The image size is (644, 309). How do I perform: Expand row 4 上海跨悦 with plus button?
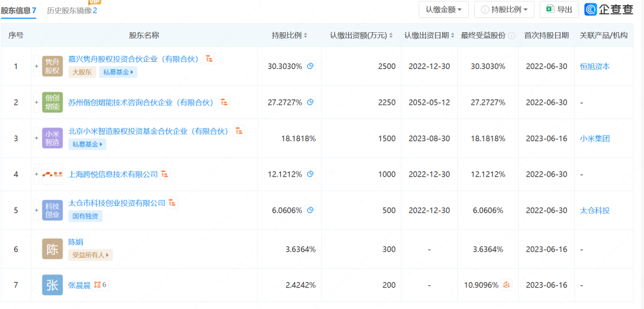tap(36, 174)
